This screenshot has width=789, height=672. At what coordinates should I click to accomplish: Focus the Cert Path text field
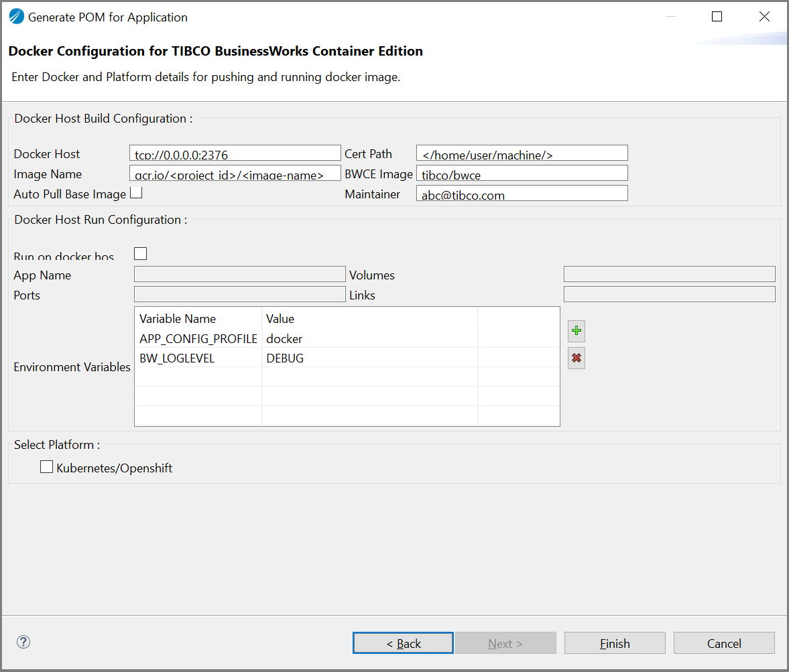(522, 153)
